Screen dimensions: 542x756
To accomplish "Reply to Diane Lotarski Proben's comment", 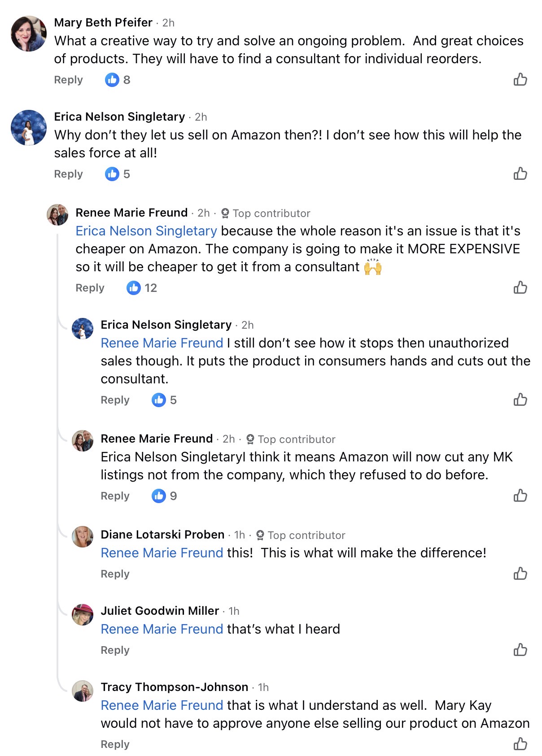I will (115, 574).
